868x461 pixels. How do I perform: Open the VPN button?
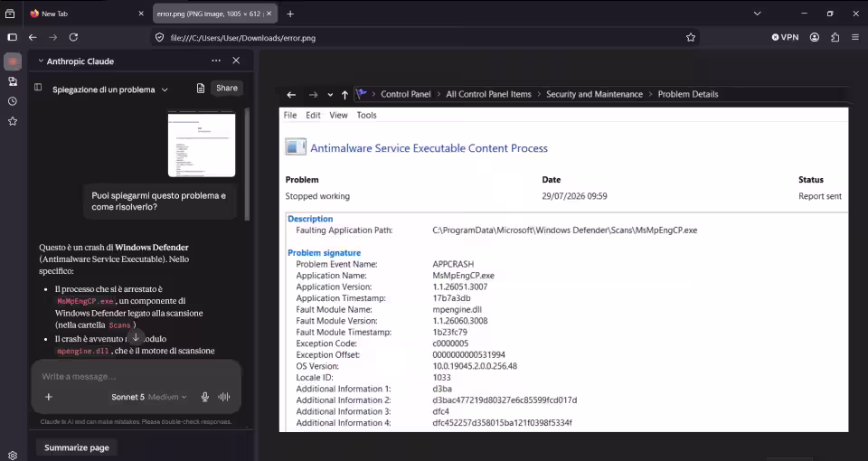pos(785,38)
